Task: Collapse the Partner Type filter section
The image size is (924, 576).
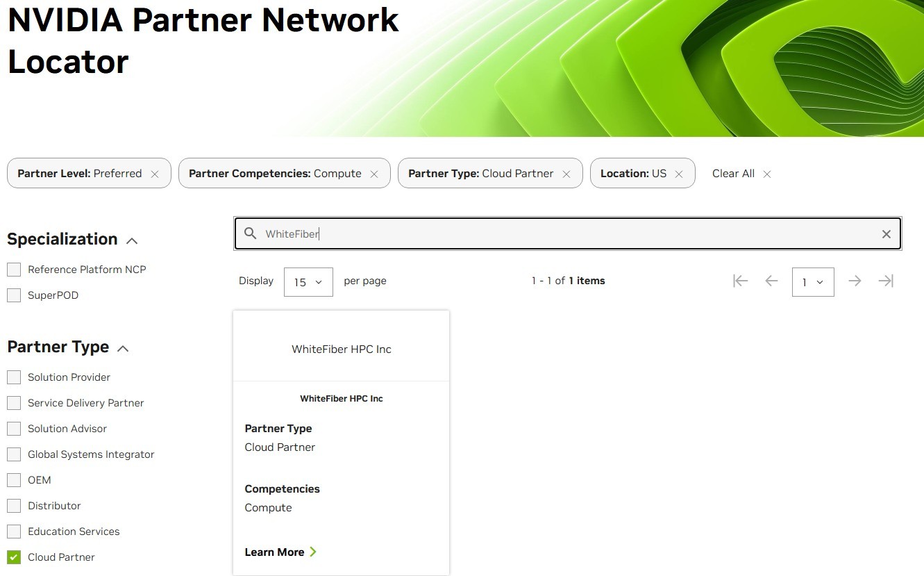Action: coord(123,348)
